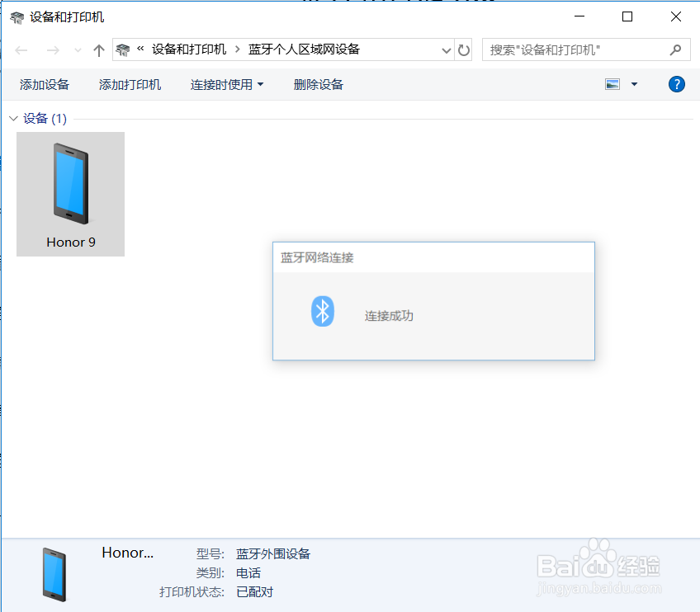Click the 电话 category value

point(248,573)
